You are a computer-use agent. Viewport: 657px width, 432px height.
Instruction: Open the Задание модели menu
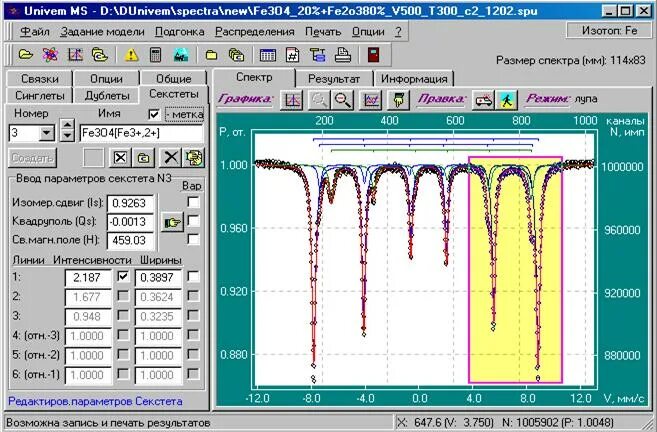click(102, 32)
